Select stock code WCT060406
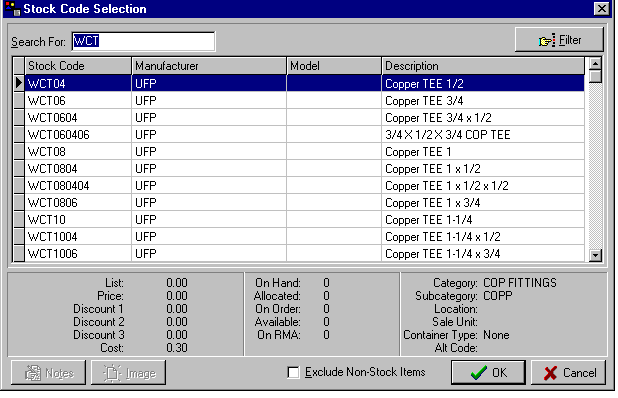The width and height of the screenshot is (618, 398). pos(59,134)
